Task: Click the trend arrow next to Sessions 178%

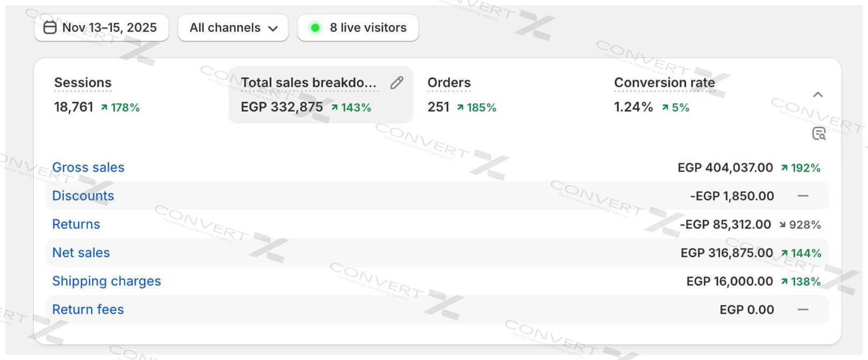Action: click(104, 107)
